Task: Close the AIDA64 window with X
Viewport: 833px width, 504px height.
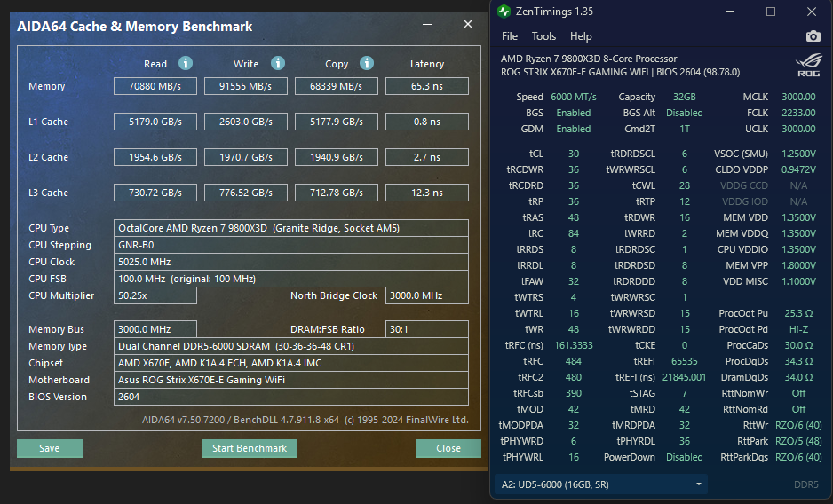Action: [467, 25]
